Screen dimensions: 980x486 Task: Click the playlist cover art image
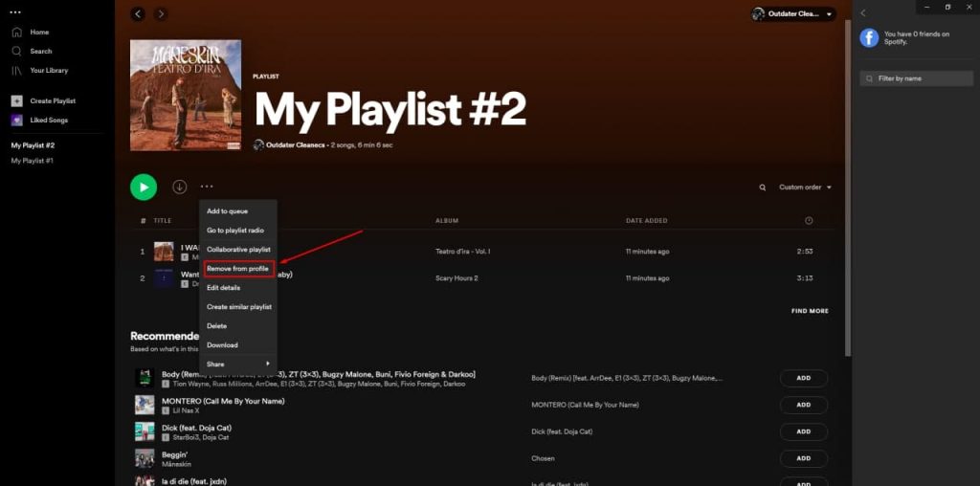point(186,96)
